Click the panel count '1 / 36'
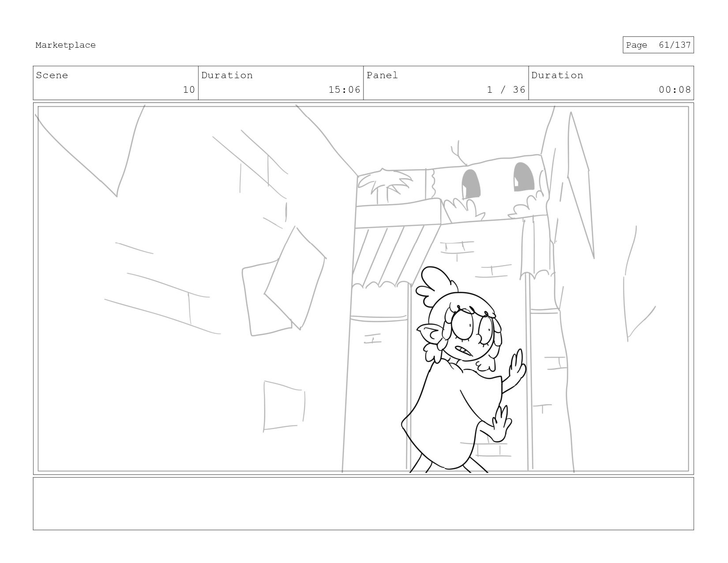The image size is (728, 563). (x=506, y=90)
